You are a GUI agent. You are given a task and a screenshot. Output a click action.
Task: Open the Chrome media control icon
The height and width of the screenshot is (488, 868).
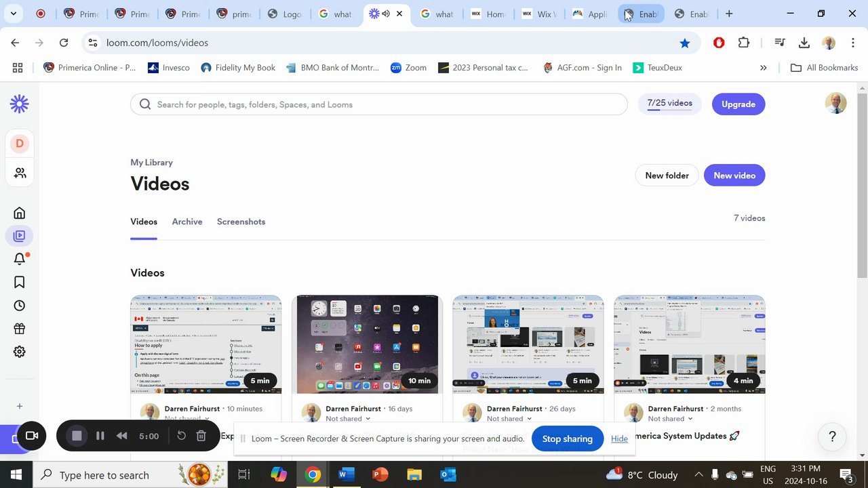tap(780, 43)
